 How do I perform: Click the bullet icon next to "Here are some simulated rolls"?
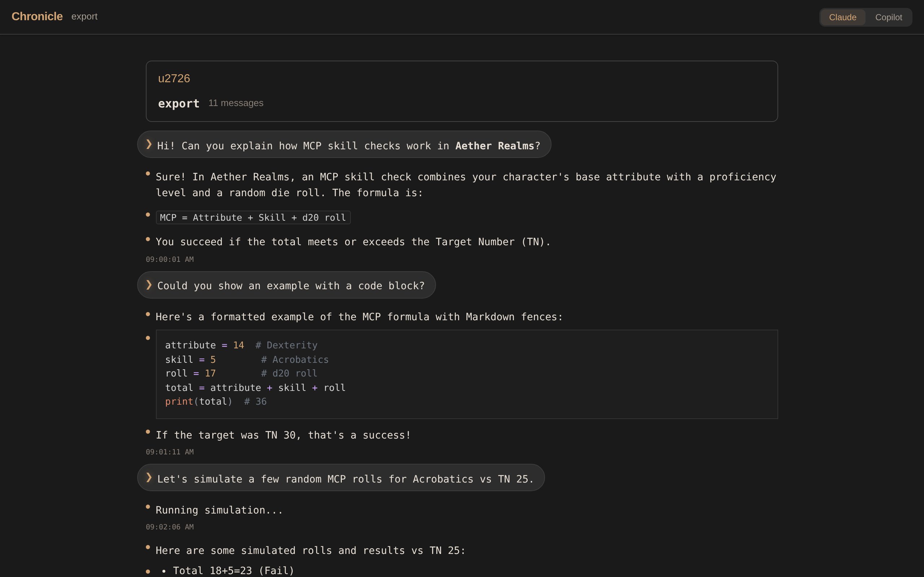coord(148,546)
